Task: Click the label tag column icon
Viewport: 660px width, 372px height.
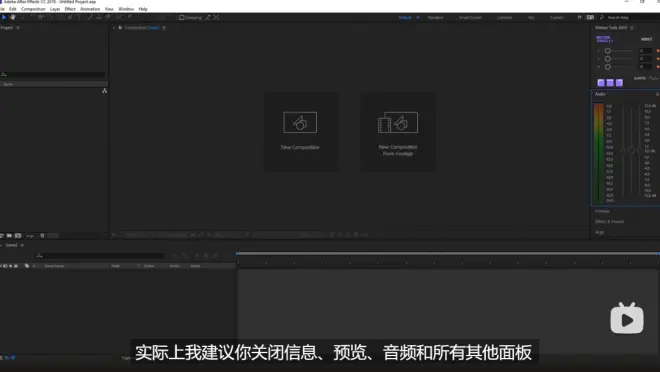Action: (x=27, y=266)
